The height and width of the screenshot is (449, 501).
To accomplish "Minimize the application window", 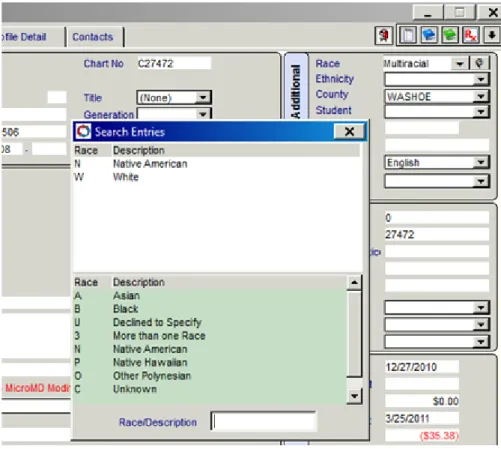I will coord(428,13).
